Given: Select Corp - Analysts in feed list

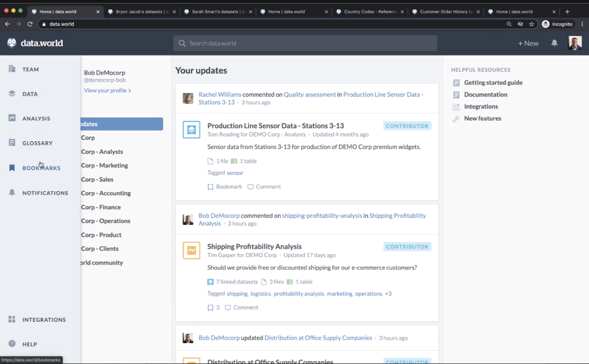Looking at the screenshot, I should tap(102, 152).
